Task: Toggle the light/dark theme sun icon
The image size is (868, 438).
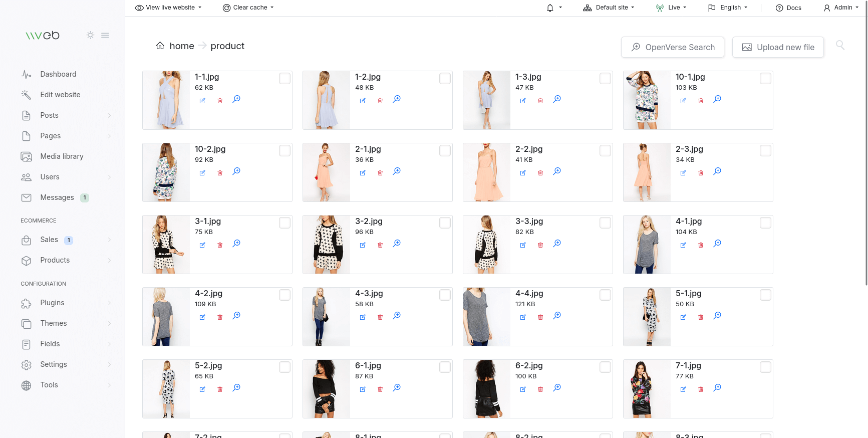Action: (x=90, y=35)
